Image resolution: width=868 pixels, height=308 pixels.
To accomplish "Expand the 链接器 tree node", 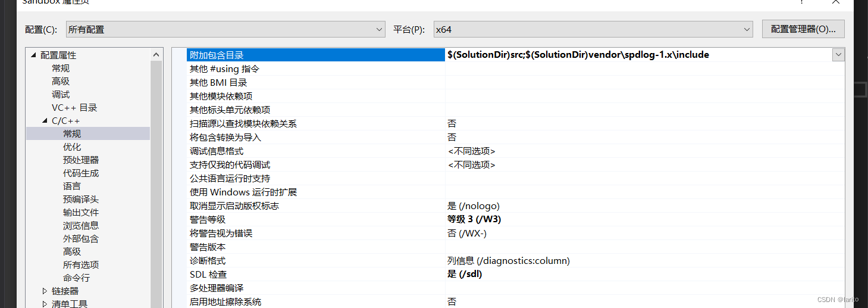I will tap(45, 291).
